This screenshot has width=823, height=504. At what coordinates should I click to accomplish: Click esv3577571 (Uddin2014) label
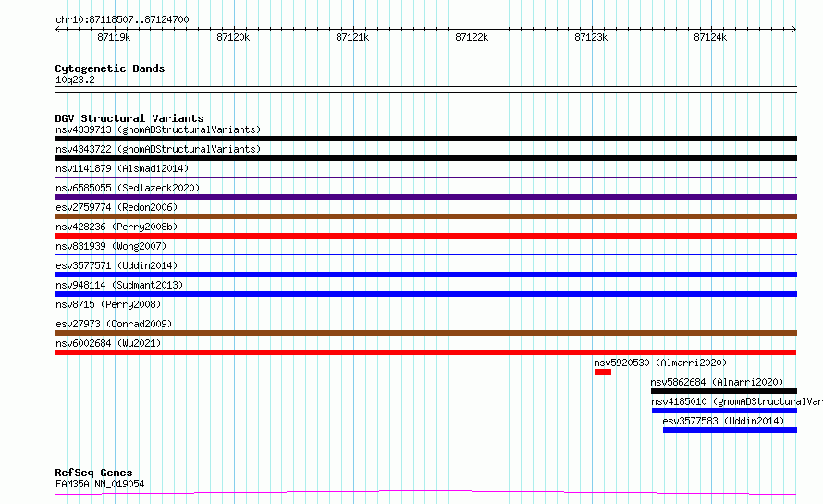click(117, 265)
